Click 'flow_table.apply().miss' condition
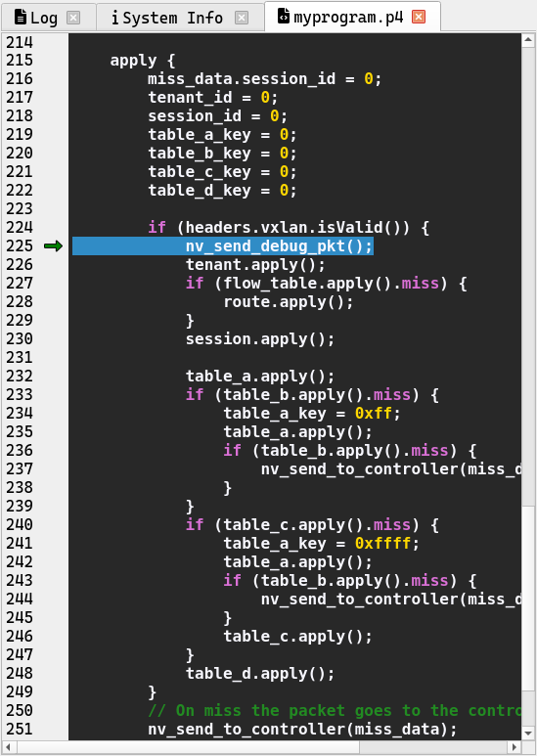537x756 pixels. 332,283
